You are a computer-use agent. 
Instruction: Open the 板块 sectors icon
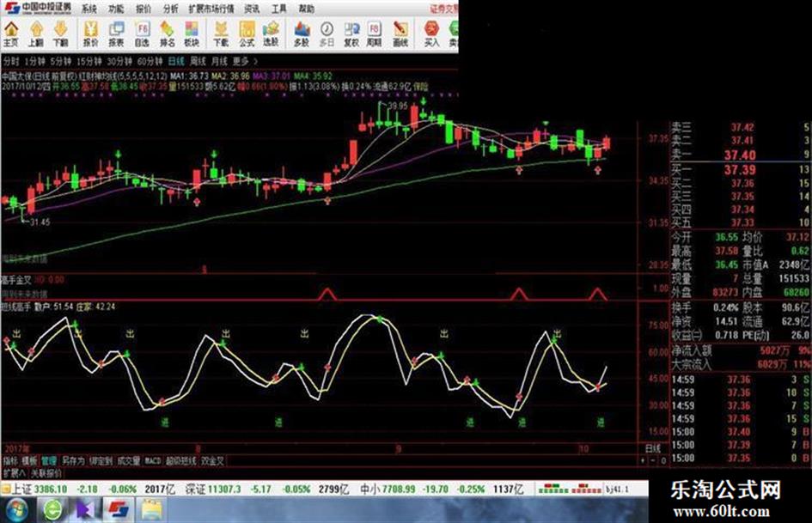tap(192, 34)
